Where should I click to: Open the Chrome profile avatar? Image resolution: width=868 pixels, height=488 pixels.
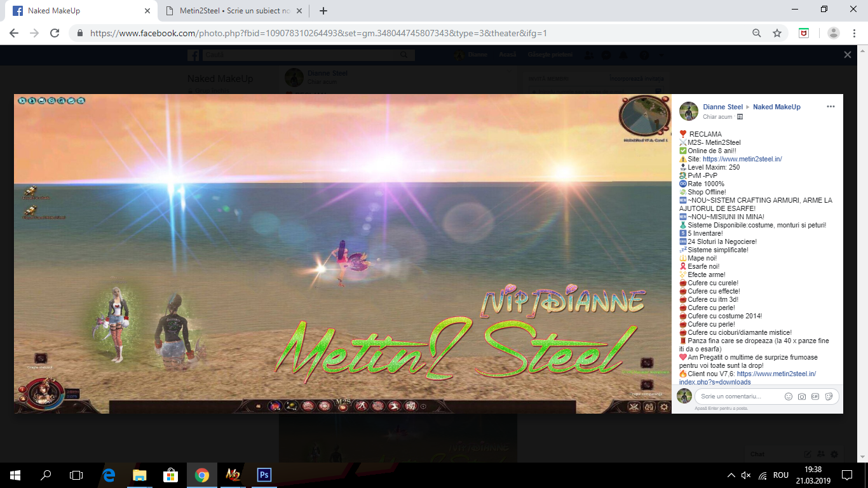(x=834, y=33)
